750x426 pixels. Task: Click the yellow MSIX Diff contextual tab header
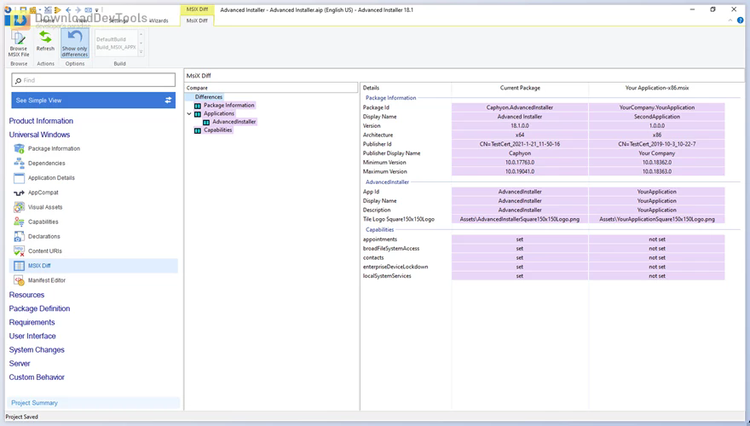coord(197,9)
